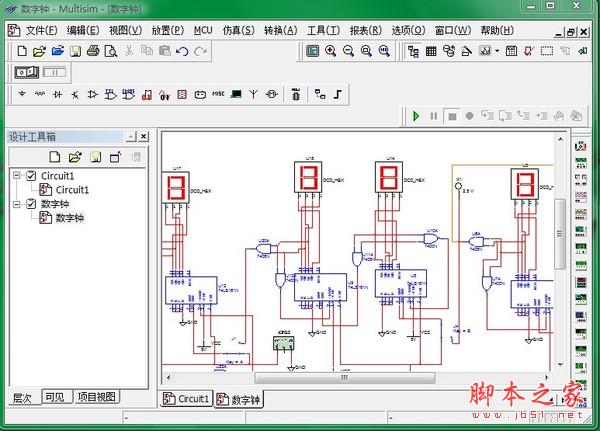Click the U17 hex display in the circuit
Screen dimensions: 600x431
click(x=176, y=188)
